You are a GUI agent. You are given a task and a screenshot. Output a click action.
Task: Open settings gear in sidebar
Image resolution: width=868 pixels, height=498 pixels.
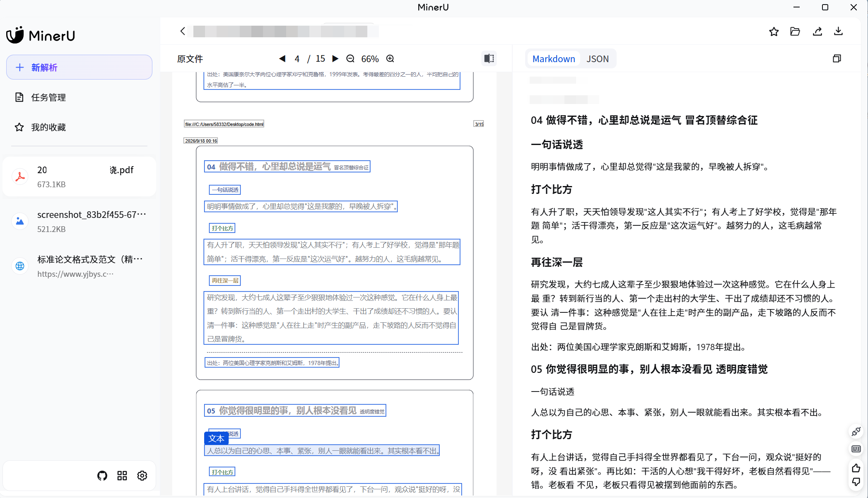pyautogui.click(x=142, y=476)
